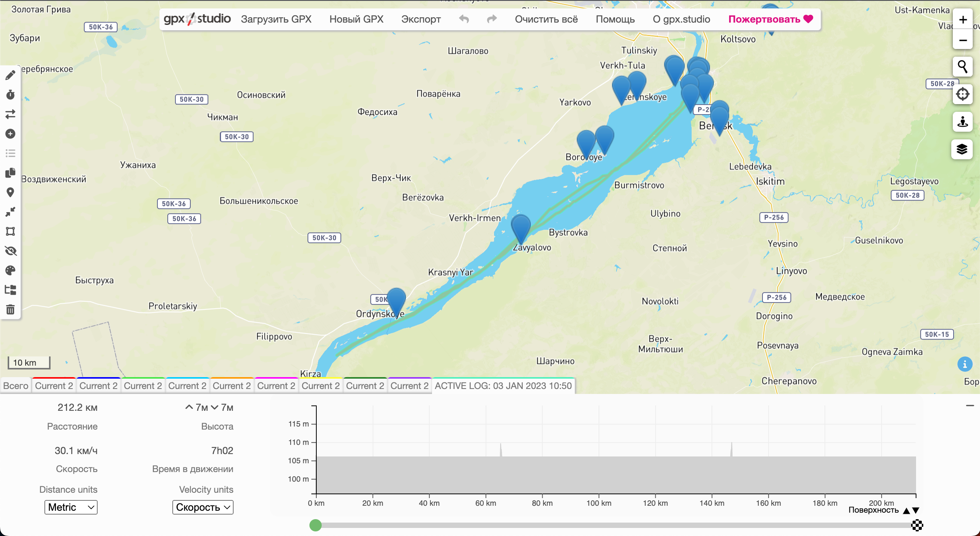
Task: Open the Экспорт menu item
Action: tap(420, 19)
